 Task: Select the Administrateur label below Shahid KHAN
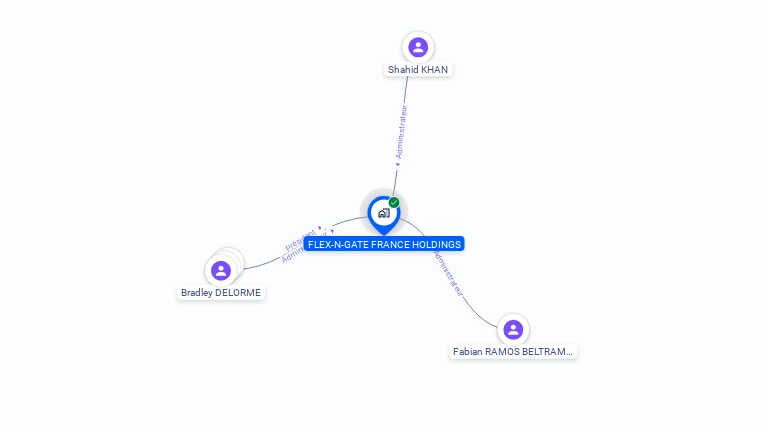402,132
